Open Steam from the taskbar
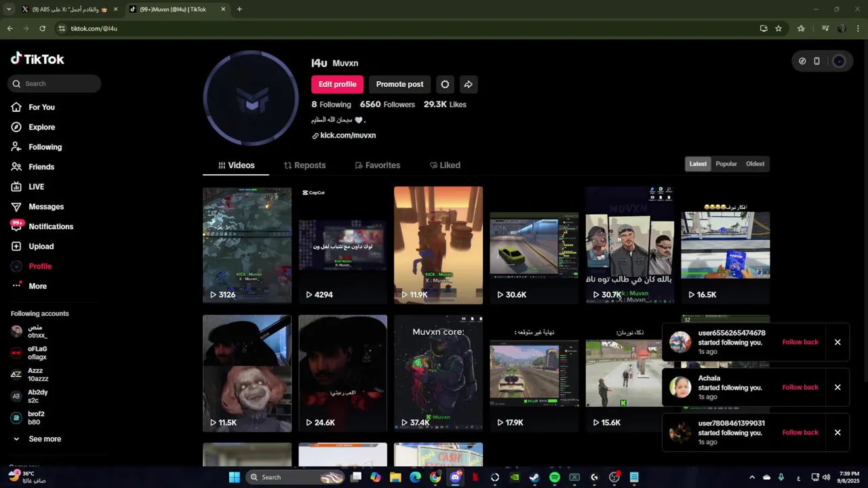This screenshot has width=868, height=488. pos(534,477)
